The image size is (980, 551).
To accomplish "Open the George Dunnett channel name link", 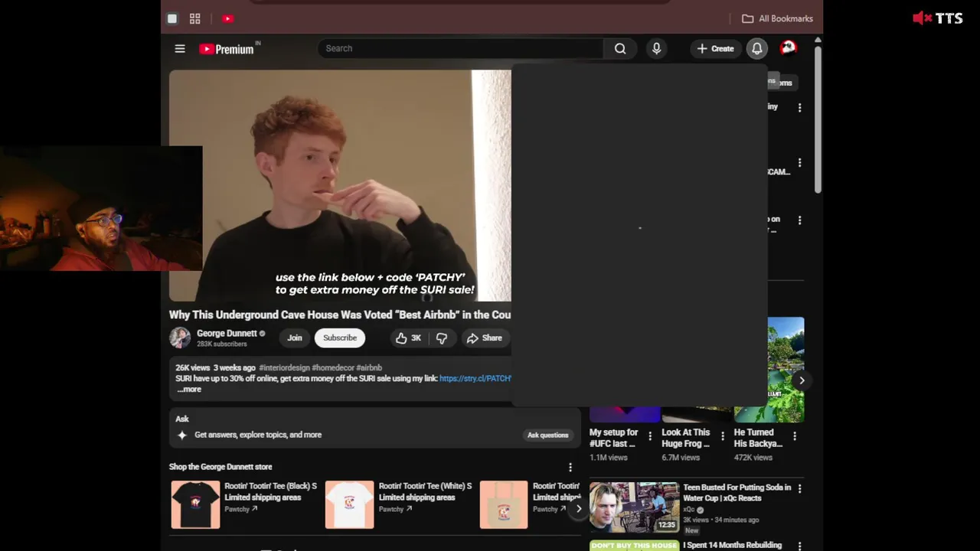I will point(227,334).
